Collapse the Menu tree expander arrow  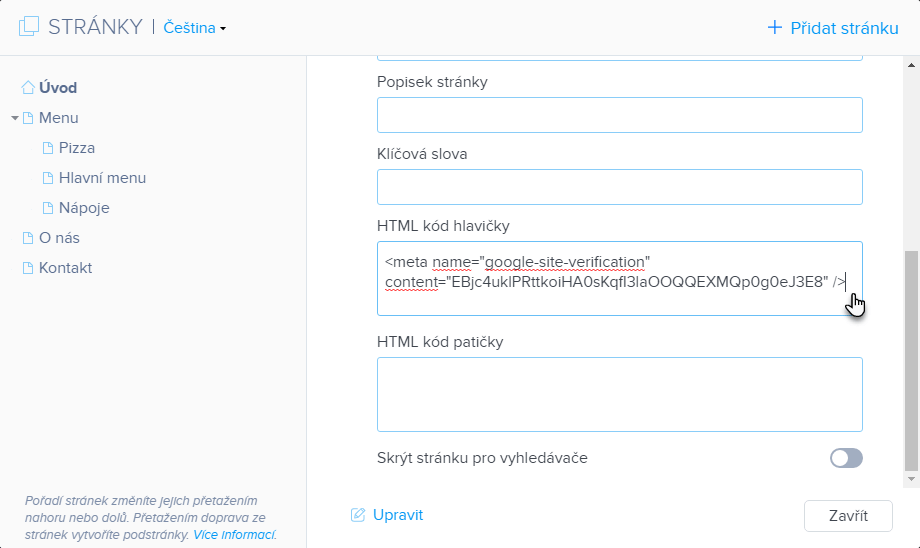15,118
